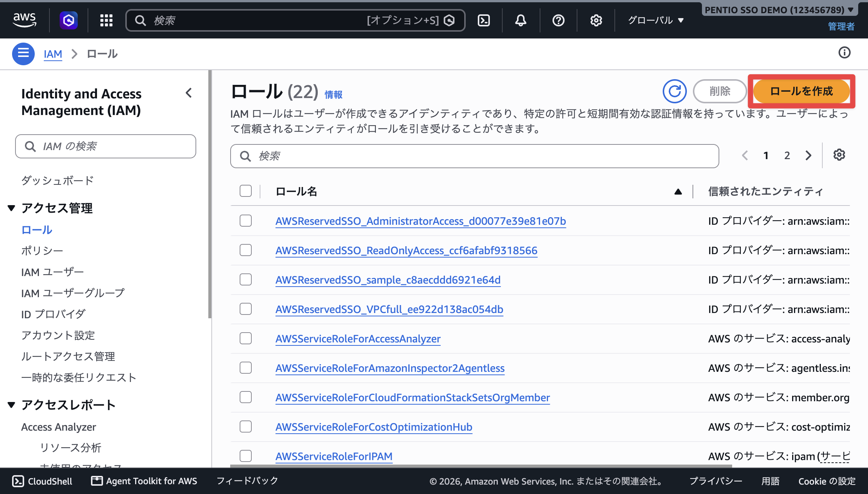Check the AWSServiceRoleForAmazonInspector2Agentless checkbox

tap(246, 368)
